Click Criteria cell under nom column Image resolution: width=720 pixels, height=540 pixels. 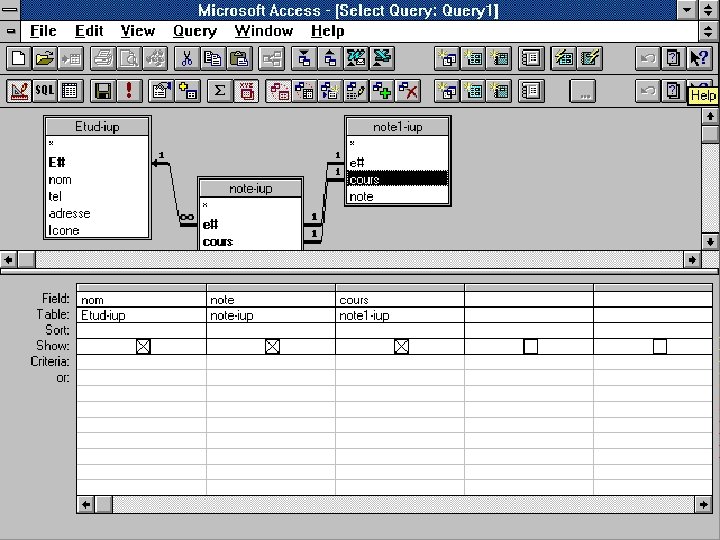click(x=141, y=362)
